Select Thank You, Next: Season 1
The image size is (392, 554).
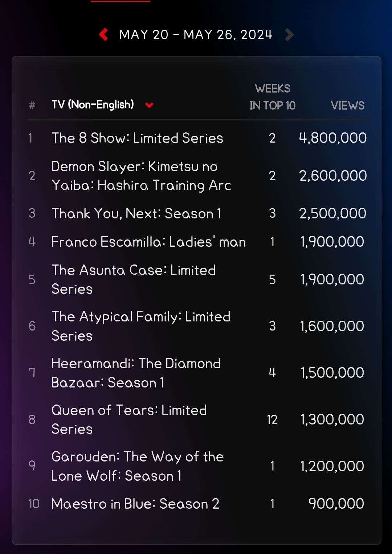(x=136, y=214)
